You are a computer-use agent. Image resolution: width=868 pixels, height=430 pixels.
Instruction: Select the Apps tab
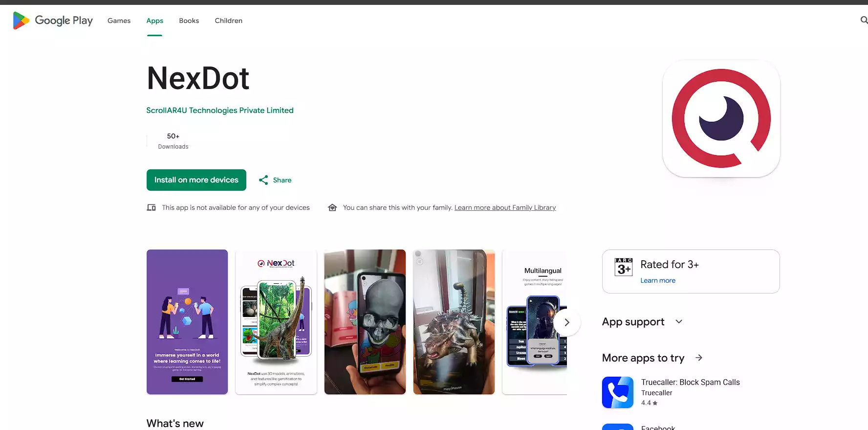pos(155,21)
